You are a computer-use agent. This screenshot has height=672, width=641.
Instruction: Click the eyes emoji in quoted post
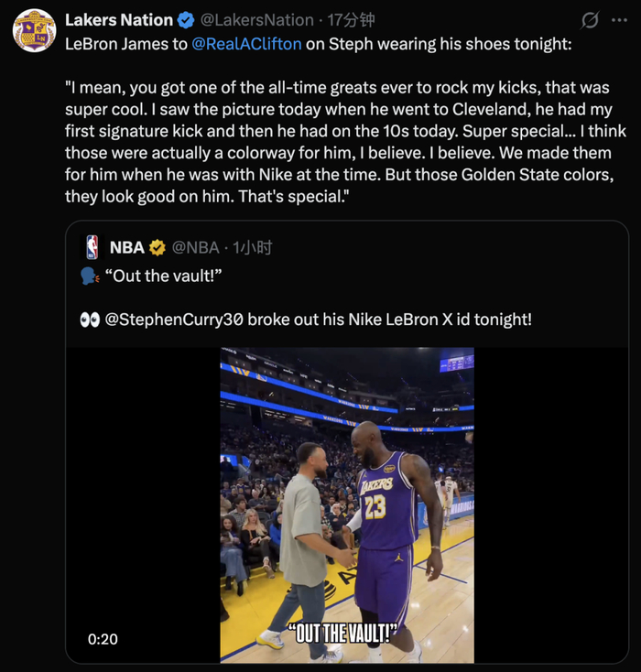coord(90,320)
